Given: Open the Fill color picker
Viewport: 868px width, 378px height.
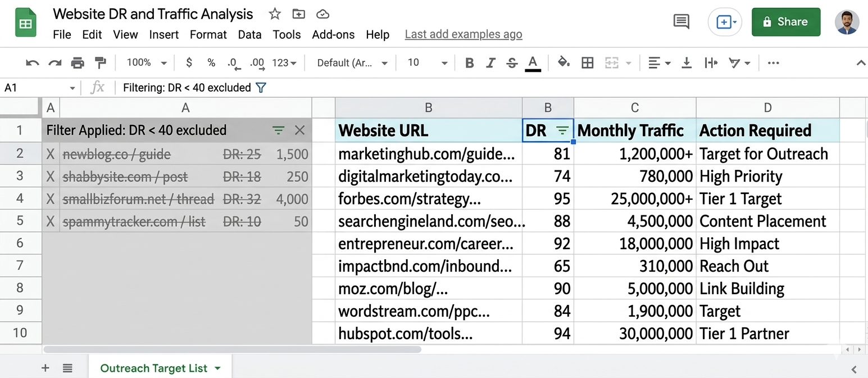Looking at the screenshot, I should (x=563, y=62).
